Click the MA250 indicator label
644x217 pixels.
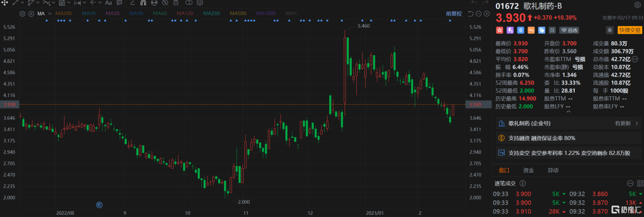212,14
